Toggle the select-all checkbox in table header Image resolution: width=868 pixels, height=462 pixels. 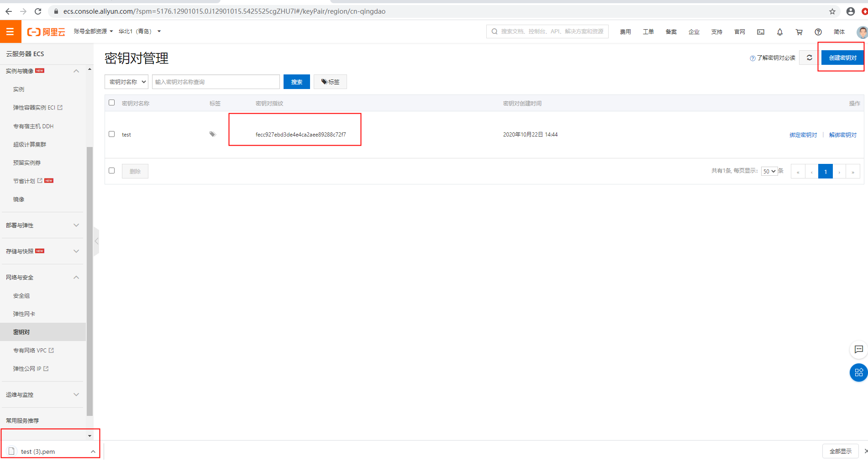(111, 103)
